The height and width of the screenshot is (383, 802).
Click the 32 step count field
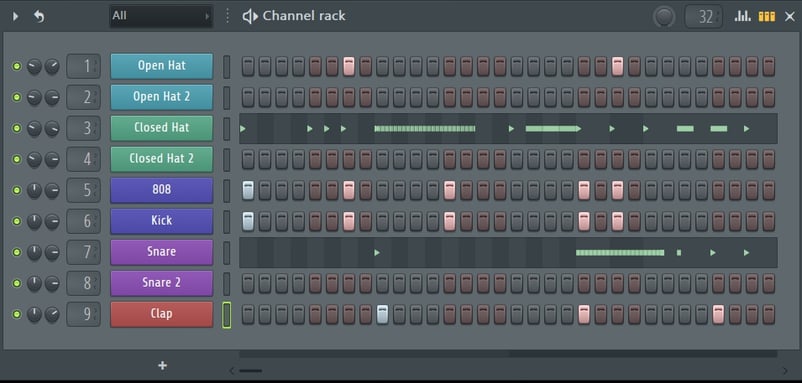click(704, 17)
